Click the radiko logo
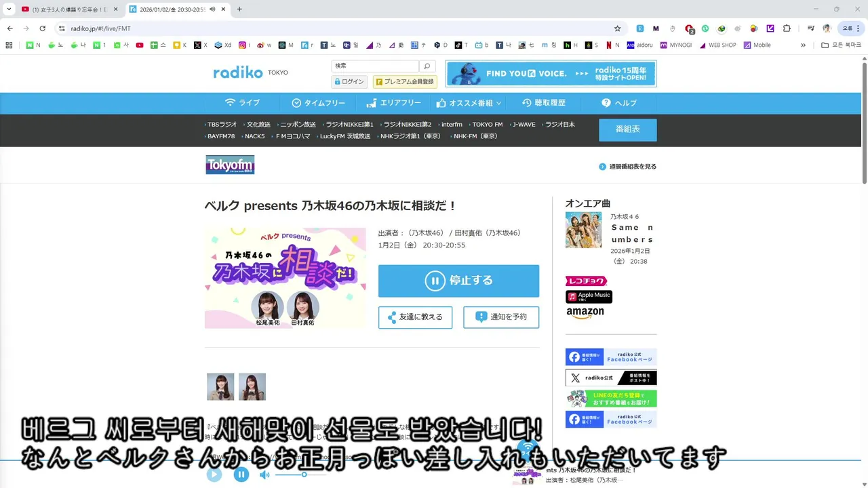 pos(237,73)
